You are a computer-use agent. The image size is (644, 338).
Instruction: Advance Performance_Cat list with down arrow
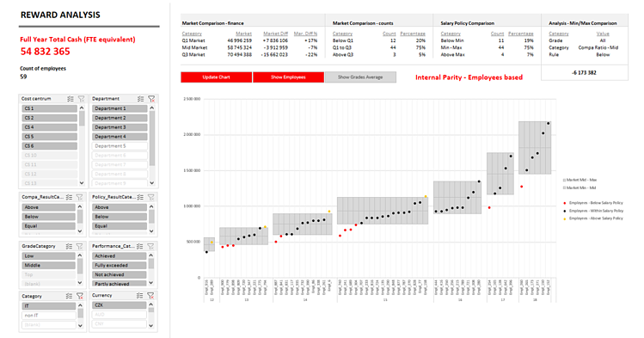point(151,283)
